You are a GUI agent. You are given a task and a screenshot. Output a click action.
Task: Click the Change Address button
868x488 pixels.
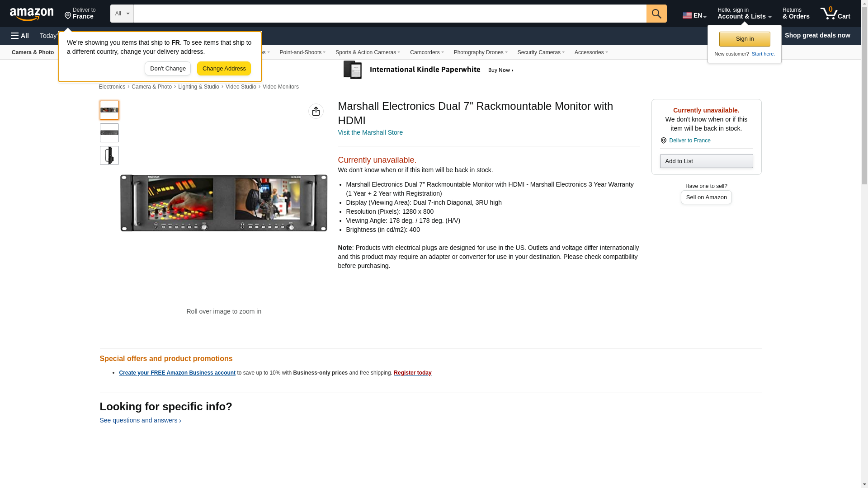tap(224, 69)
